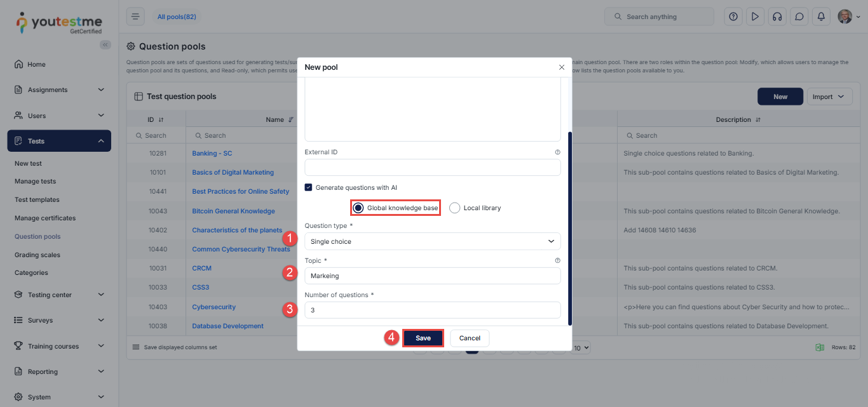The width and height of the screenshot is (868, 407).
Task: Uncheck Generate questions with AI checkbox
Action: 308,187
